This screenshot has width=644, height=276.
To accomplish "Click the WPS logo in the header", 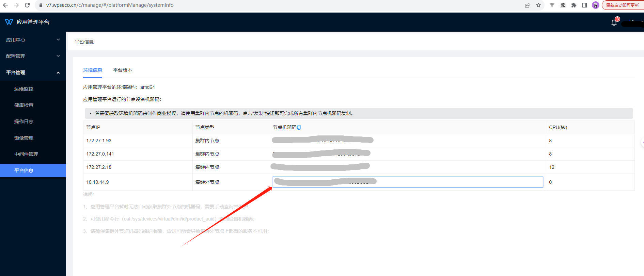I will 9,22.
